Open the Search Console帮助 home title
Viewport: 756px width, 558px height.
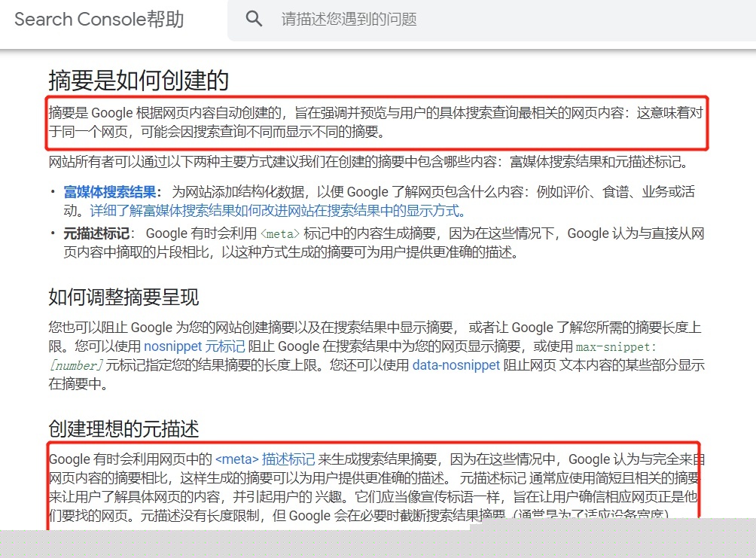99,20
